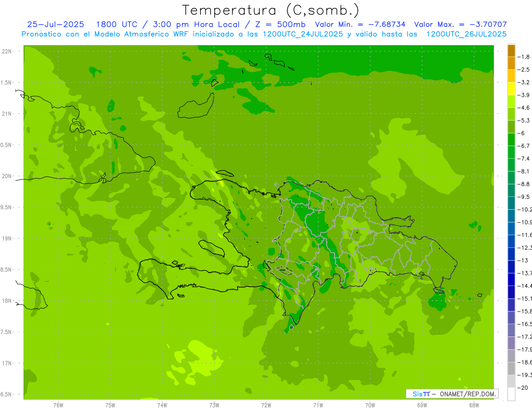Click the gray swatch between -18.6 and -19.3
This screenshot has width=532, height=411.
point(511,368)
